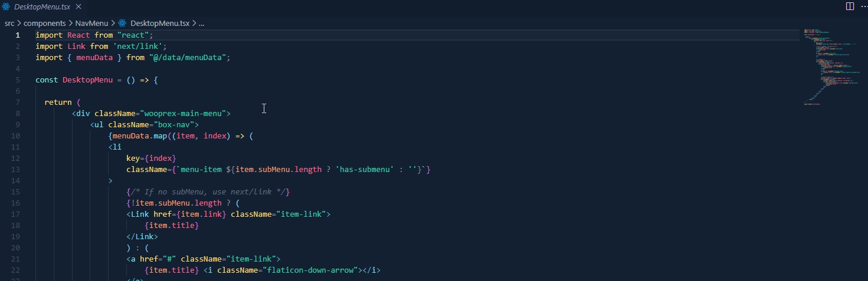This screenshot has height=281, width=868.
Task: Expand the components breadcrumb dropdown
Action: click(x=45, y=24)
